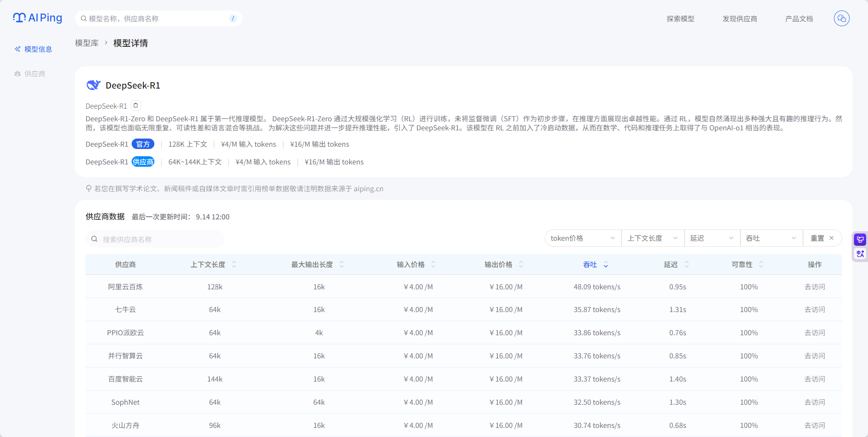
Task: Click the 阿里云百炼 provider name
Action: [x=125, y=287]
